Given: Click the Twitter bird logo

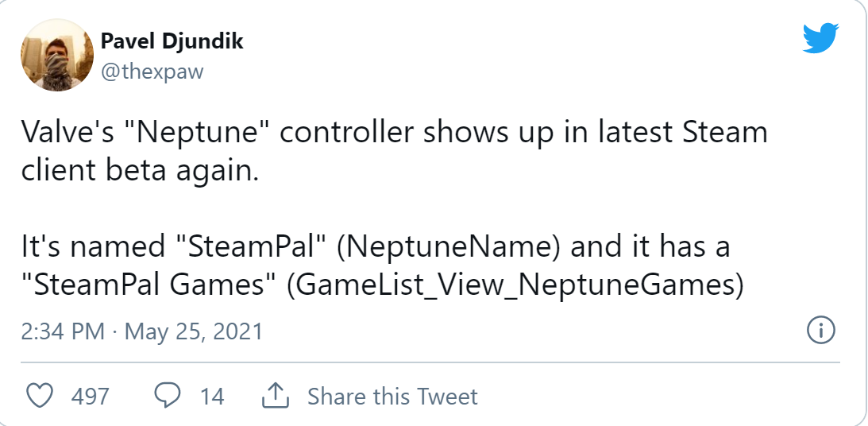Looking at the screenshot, I should click(820, 38).
